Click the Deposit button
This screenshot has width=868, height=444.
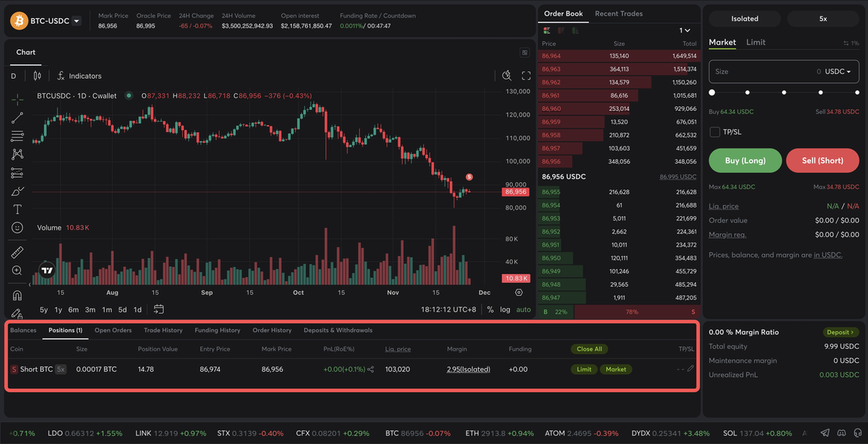point(841,333)
